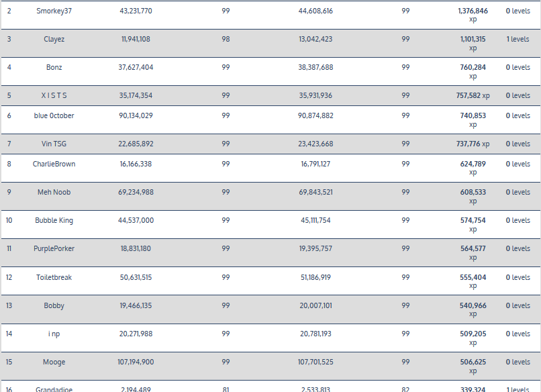Open Bobby player profile link
Image resolution: width=541 pixels, height=392 pixels.
(x=54, y=305)
